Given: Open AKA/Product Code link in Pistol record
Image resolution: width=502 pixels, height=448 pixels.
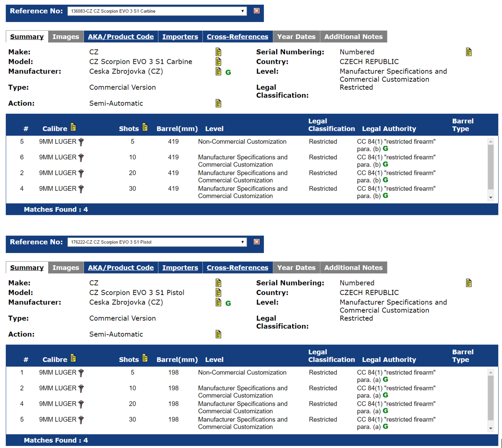Looking at the screenshot, I should 121,268.
